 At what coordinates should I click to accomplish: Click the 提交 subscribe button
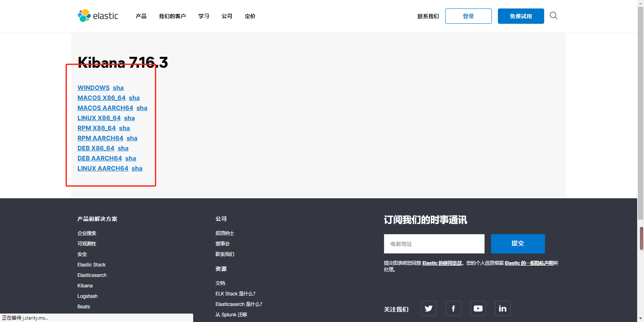(518, 244)
